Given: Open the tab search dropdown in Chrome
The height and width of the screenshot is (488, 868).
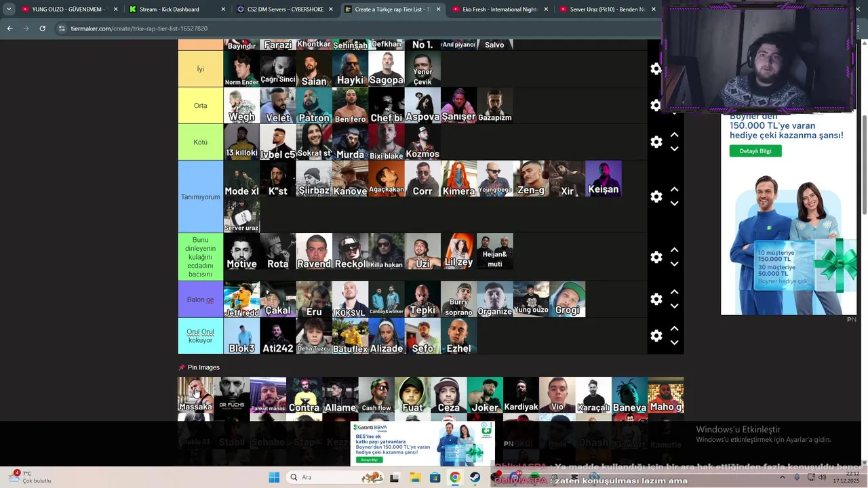Looking at the screenshot, I should [x=9, y=9].
